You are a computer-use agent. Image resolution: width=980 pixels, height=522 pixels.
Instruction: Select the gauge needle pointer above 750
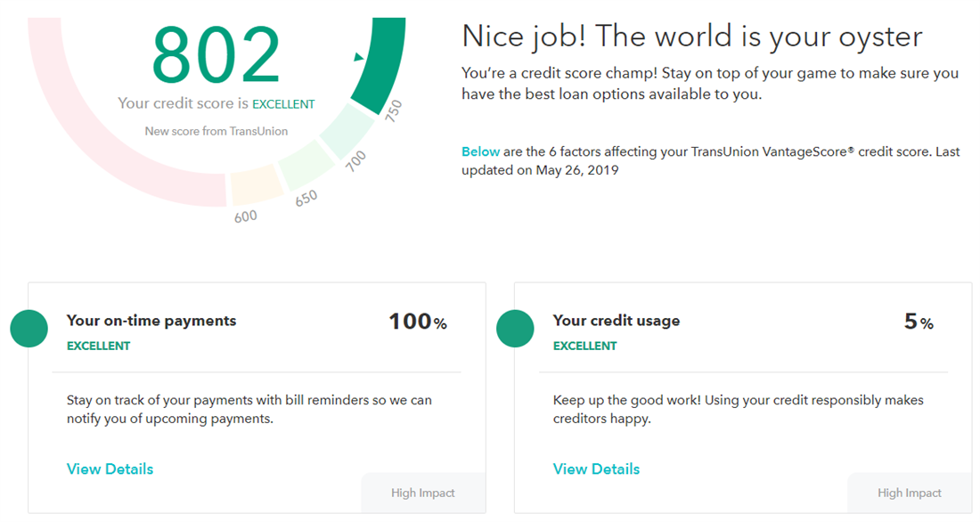tap(358, 58)
